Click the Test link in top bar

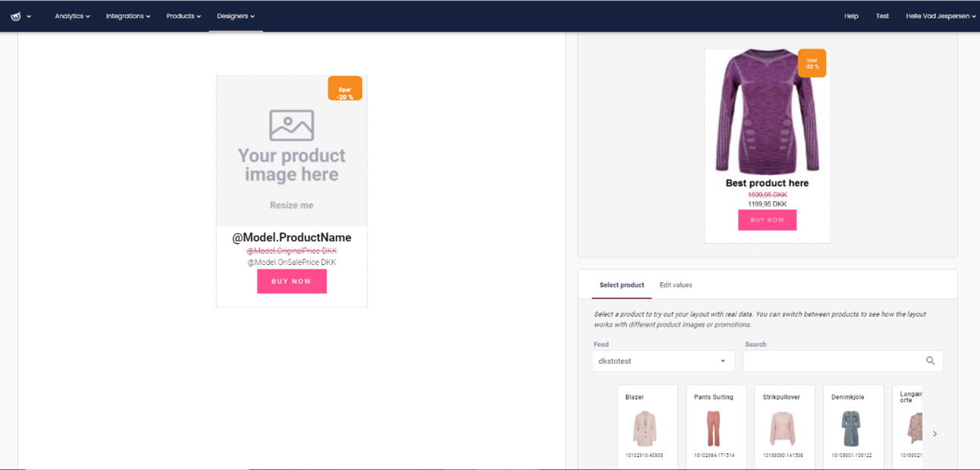tap(882, 16)
